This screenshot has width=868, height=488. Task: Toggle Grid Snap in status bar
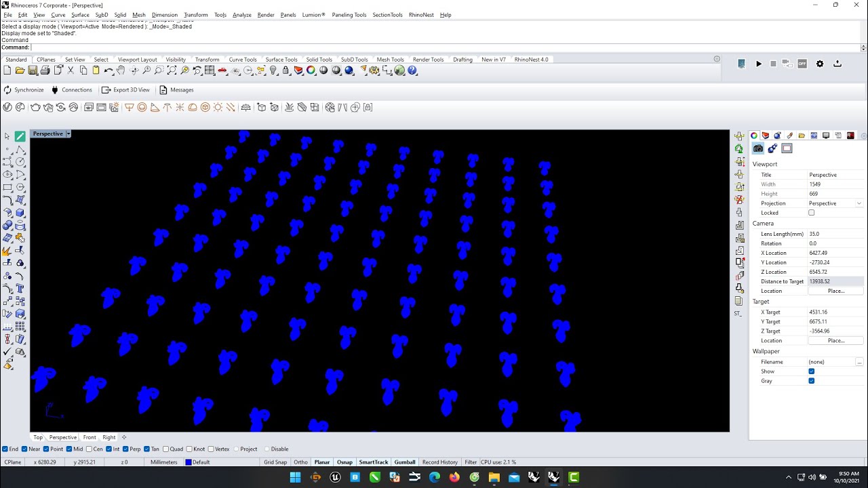coord(275,462)
